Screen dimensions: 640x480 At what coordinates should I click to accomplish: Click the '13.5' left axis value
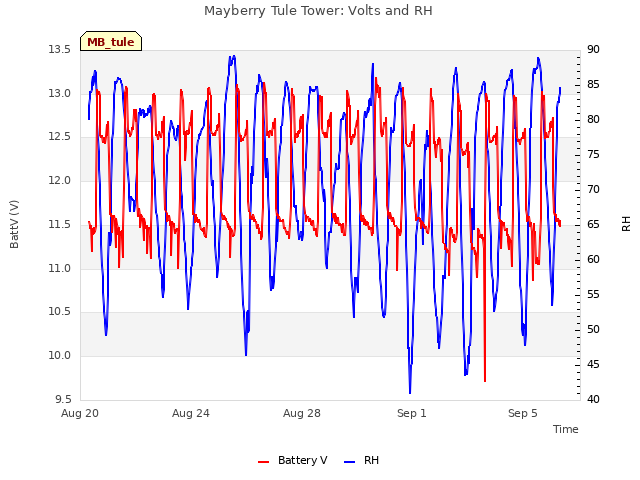click(x=59, y=50)
